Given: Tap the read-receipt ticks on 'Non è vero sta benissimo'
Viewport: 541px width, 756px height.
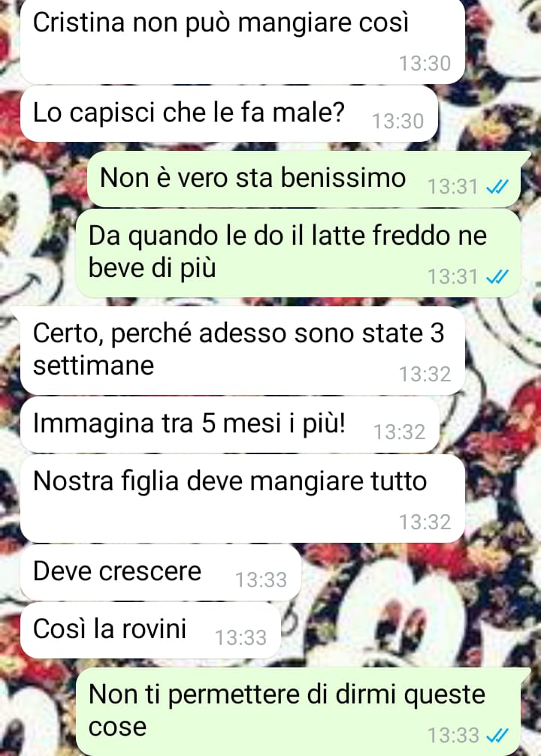Looking at the screenshot, I should (x=497, y=187).
